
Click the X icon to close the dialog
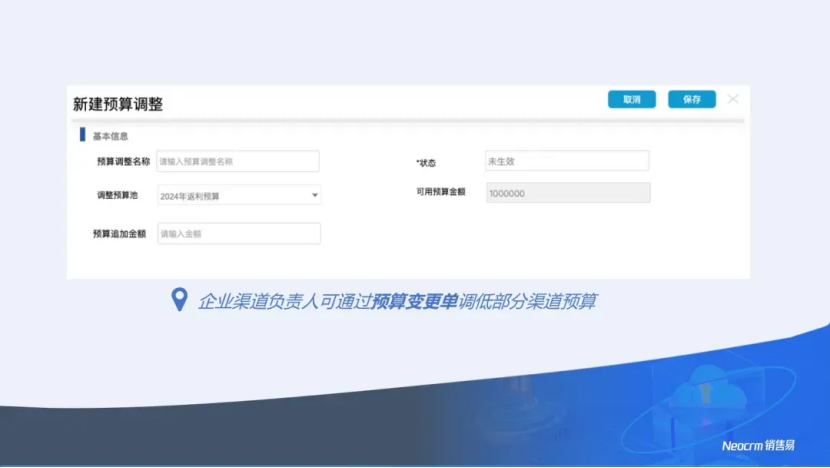coord(733,99)
